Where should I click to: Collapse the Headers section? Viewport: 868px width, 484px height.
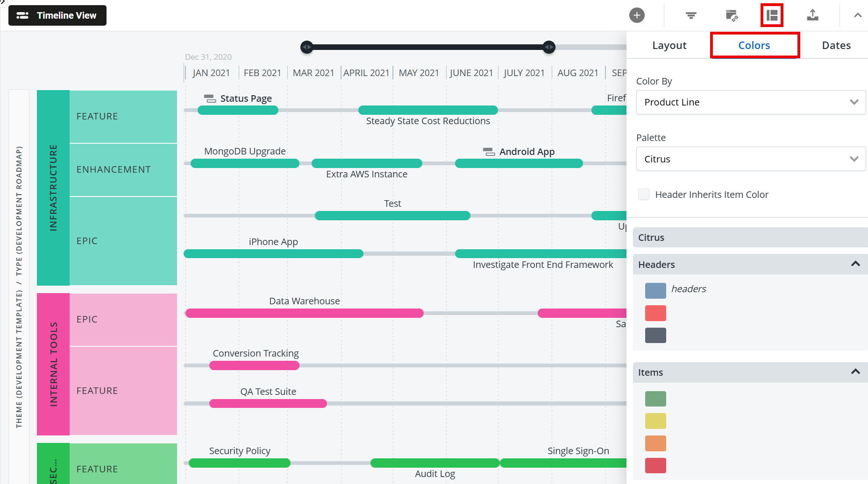[x=855, y=264]
